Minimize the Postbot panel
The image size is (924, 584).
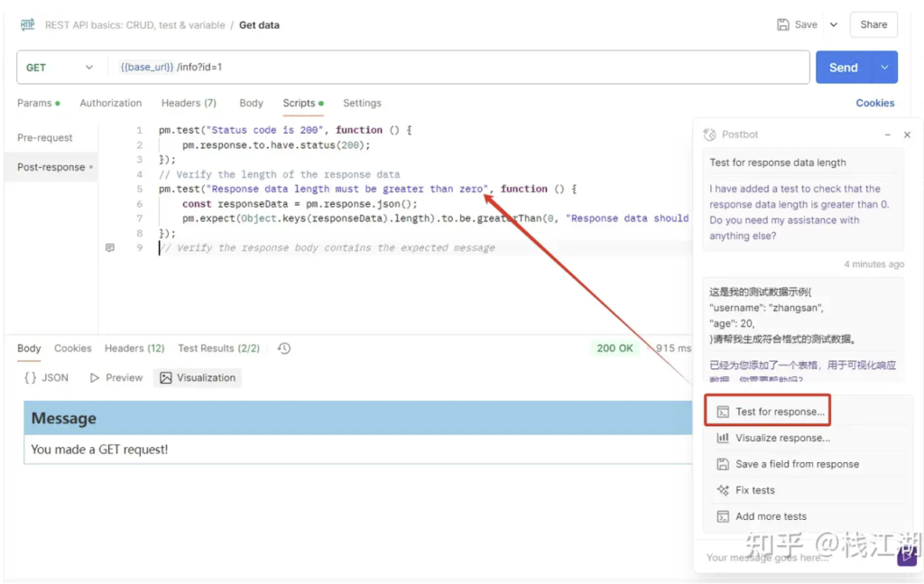887,134
